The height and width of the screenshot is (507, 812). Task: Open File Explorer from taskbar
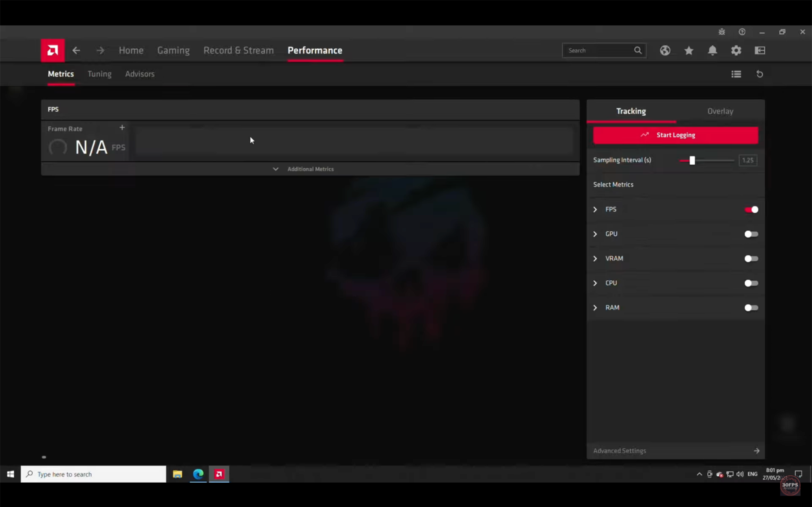(177, 474)
